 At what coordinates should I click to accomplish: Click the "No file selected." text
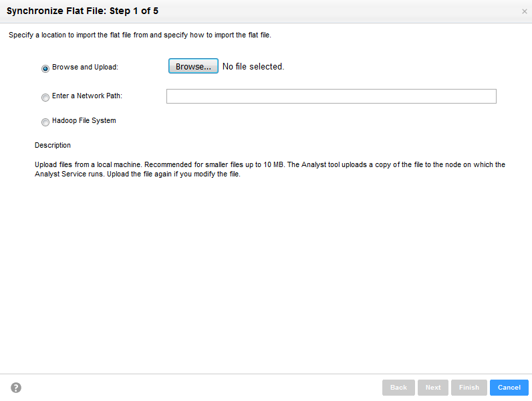coord(253,66)
